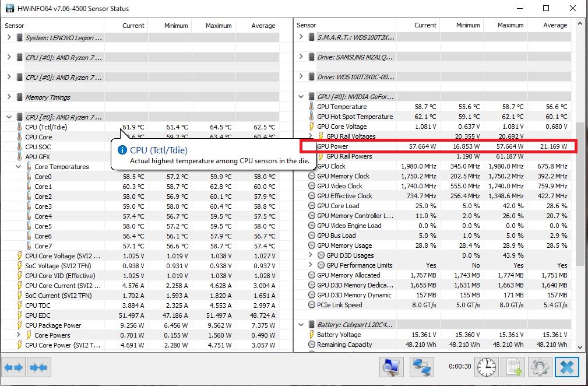Image resolution: width=588 pixels, height=386 pixels.
Task: Click the HWiNFO64 title bar app icon
Action: 10,8
